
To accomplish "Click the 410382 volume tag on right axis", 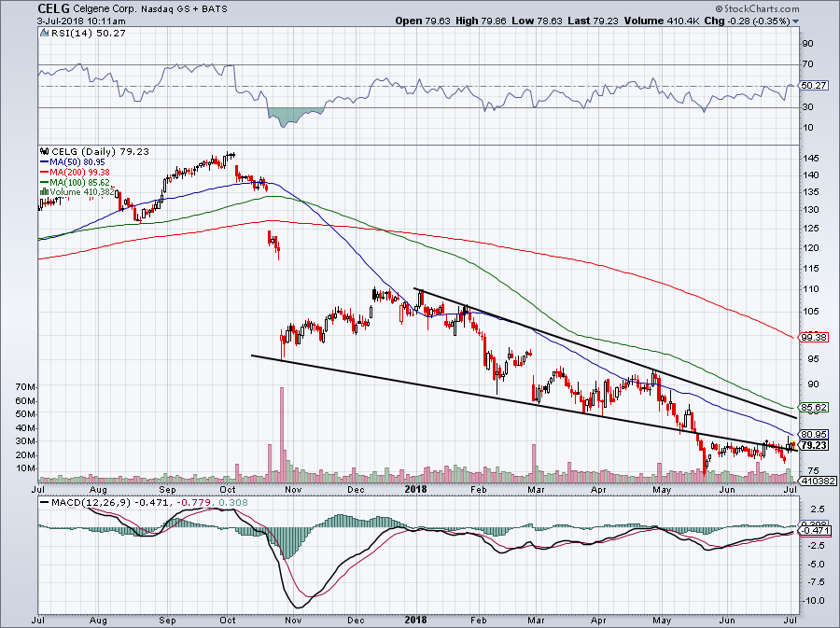I will (817, 481).
